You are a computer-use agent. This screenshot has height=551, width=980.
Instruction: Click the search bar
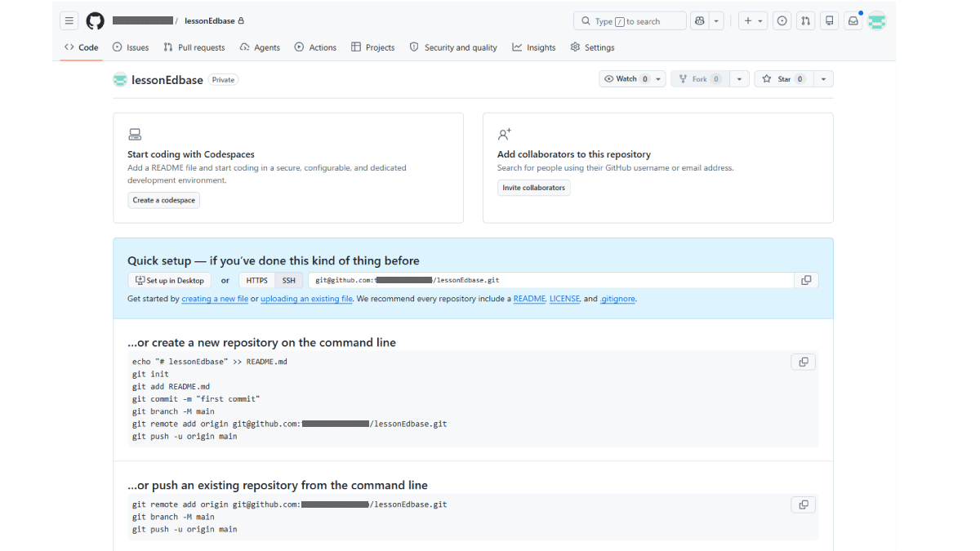[x=630, y=21]
